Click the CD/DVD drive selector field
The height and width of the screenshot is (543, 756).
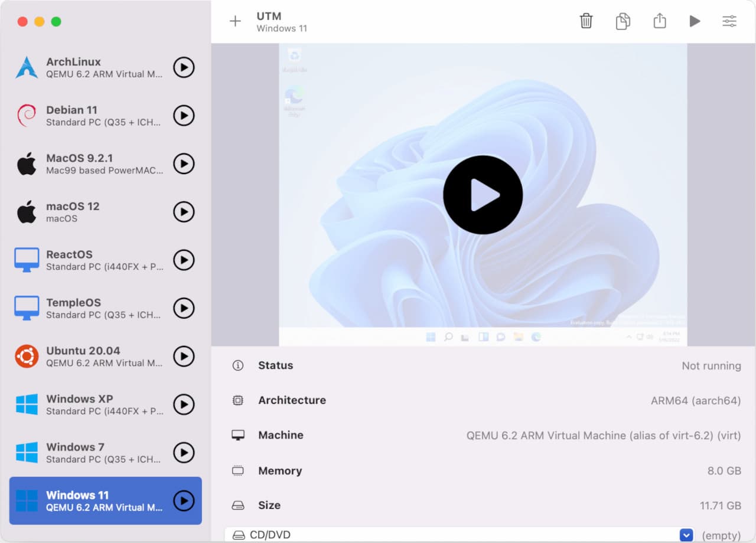coord(460,535)
